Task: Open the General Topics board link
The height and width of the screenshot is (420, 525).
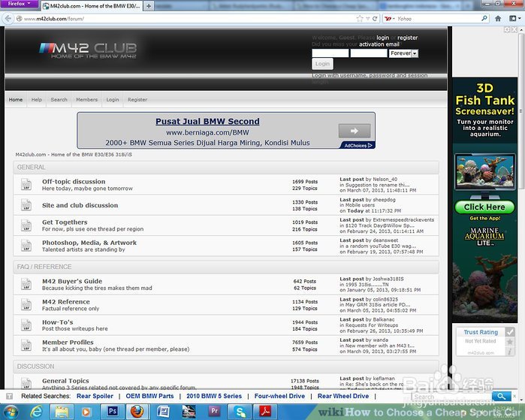Action: pyautogui.click(x=65, y=381)
